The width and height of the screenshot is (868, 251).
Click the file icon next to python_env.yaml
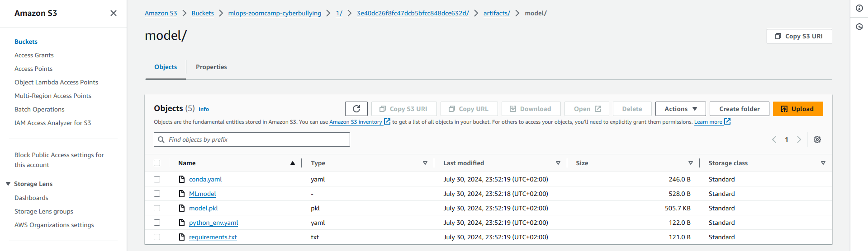(x=182, y=223)
